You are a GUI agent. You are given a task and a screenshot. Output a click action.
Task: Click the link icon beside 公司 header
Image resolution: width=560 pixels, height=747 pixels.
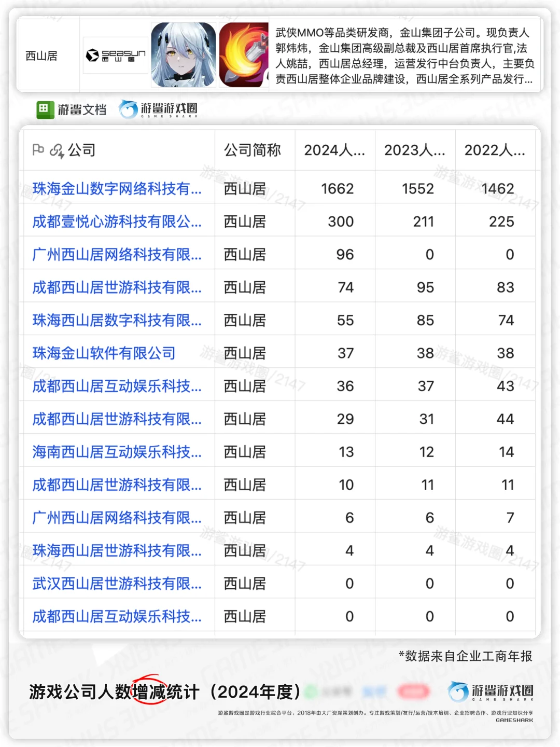[56, 150]
